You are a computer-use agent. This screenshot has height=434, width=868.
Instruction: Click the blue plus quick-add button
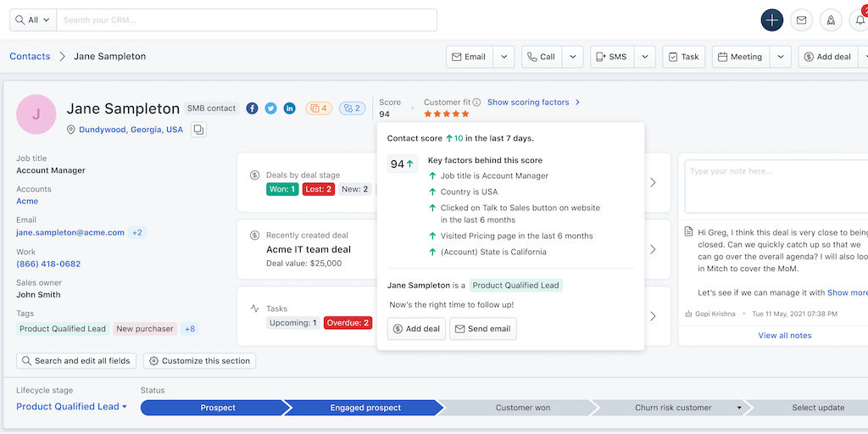[771, 20]
